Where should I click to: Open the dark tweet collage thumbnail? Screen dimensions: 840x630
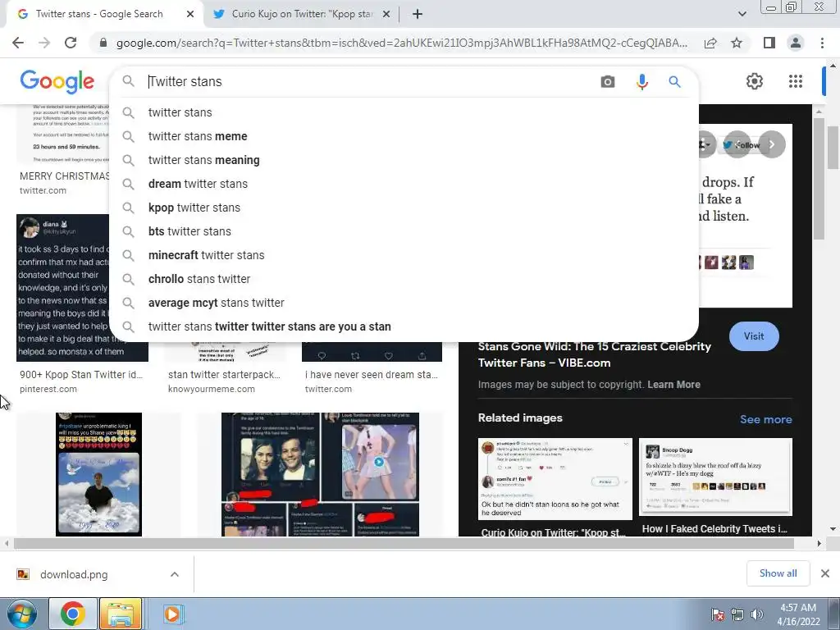[321, 474]
